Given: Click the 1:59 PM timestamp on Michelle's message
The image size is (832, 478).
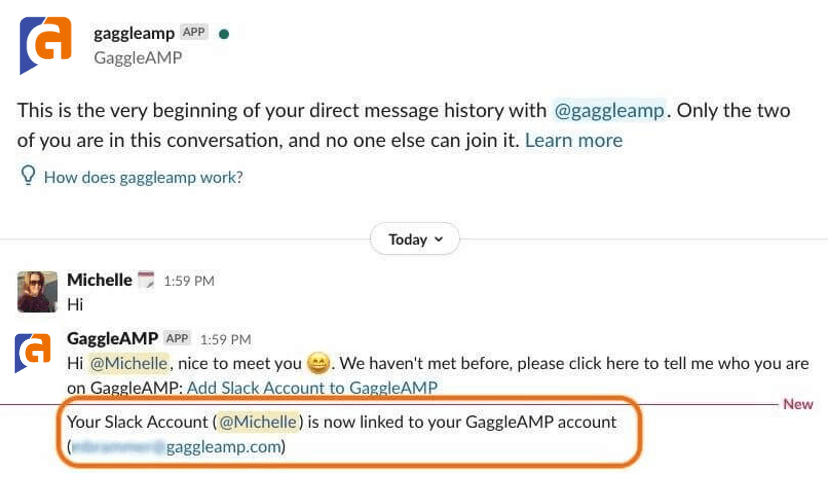Looking at the screenshot, I should point(189,281).
